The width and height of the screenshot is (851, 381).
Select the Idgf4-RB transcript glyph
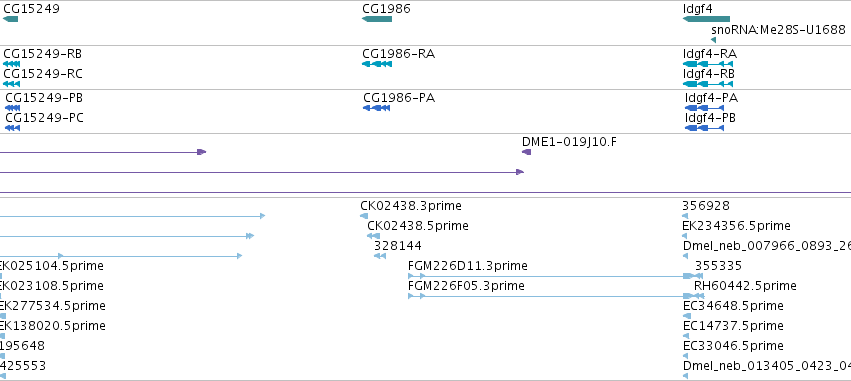708,84
